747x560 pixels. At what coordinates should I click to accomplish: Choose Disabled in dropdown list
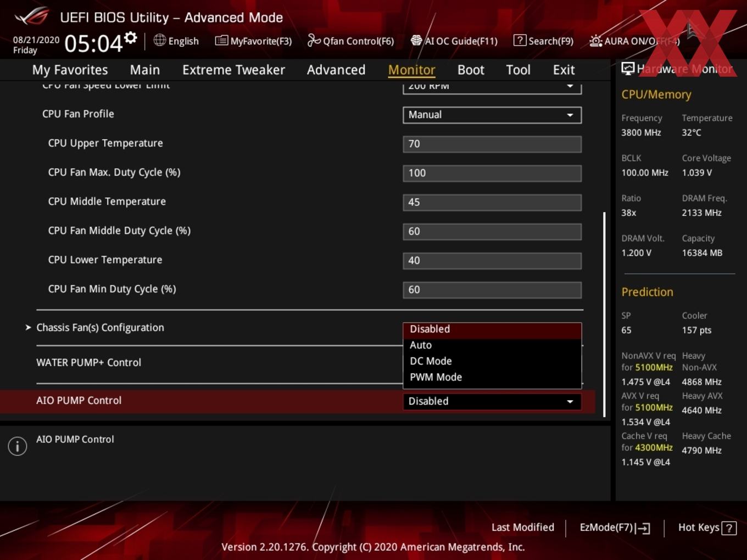(492, 329)
